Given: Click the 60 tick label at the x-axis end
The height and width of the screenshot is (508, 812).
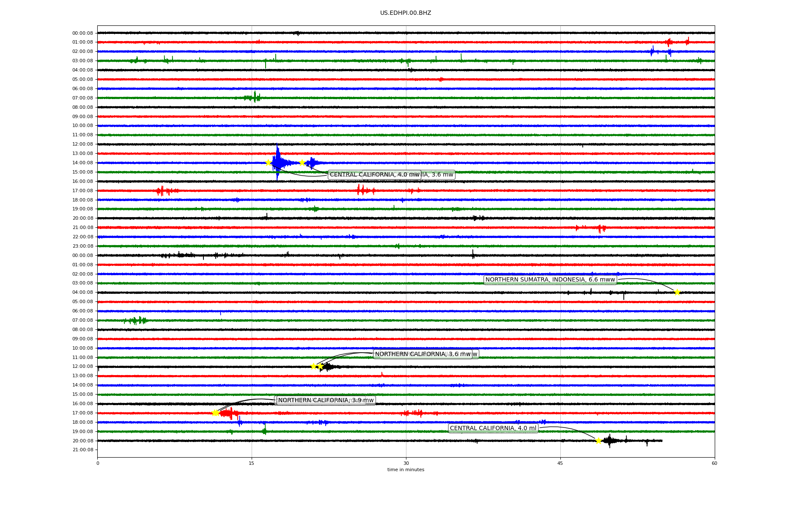Looking at the screenshot, I should [x=714, y=463].
